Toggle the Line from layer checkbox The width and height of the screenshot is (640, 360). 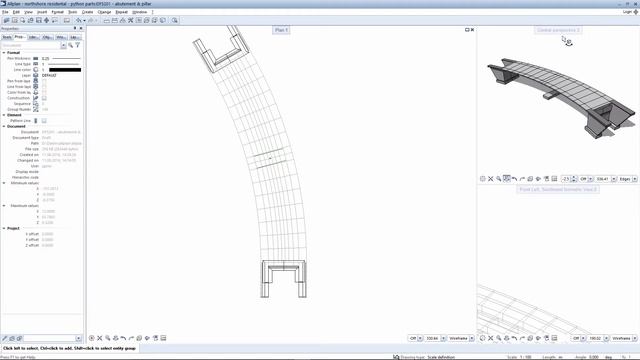tap(44, 87)
